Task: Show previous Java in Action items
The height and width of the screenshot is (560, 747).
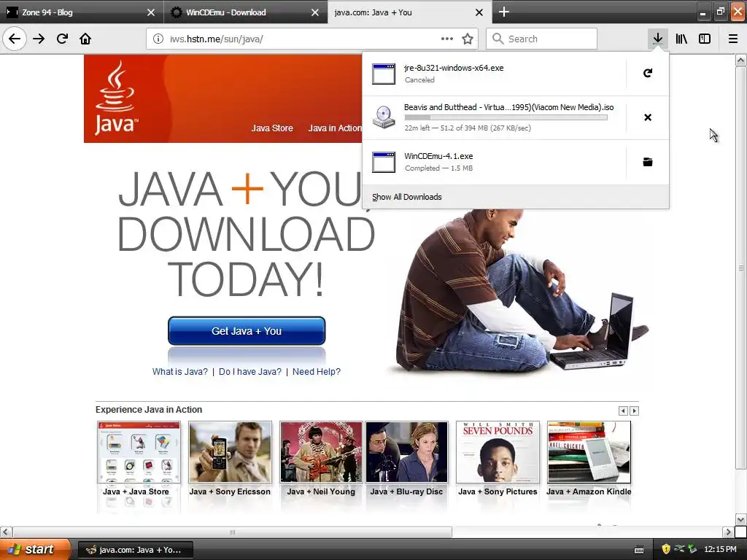Action: point(623,411)
